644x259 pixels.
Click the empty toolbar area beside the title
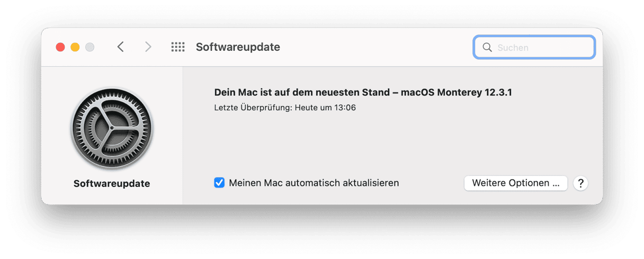pyautogui.click(x=376, y=47)
